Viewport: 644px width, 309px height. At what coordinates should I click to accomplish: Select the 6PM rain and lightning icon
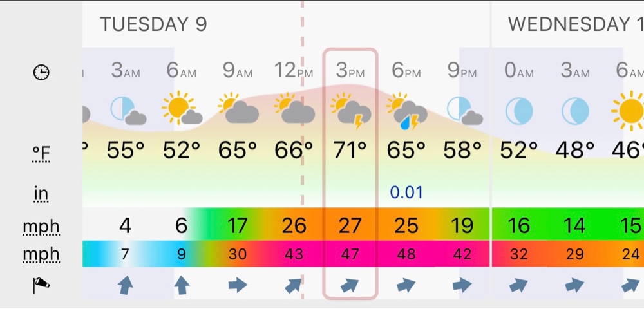coord(406,111)
